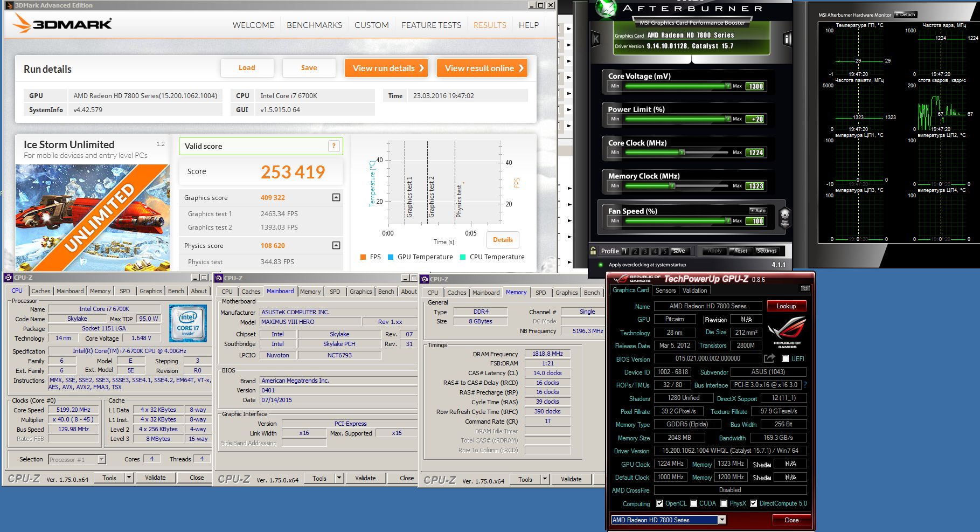Click the Intel Core i7 badge in CPU-Z
Viewport: 980px width, 532px height.
(187, 323)
